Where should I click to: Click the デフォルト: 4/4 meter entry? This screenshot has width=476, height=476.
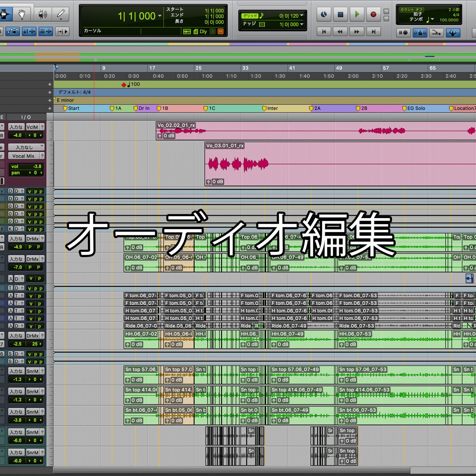74,92
